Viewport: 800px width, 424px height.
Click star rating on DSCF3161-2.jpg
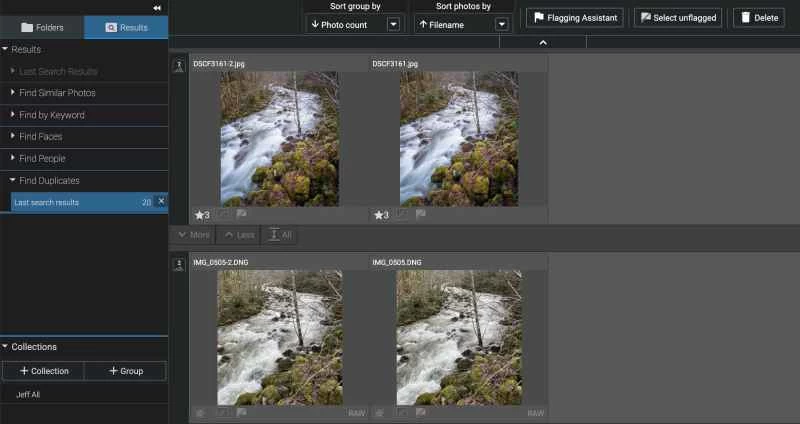pos(200,214)
